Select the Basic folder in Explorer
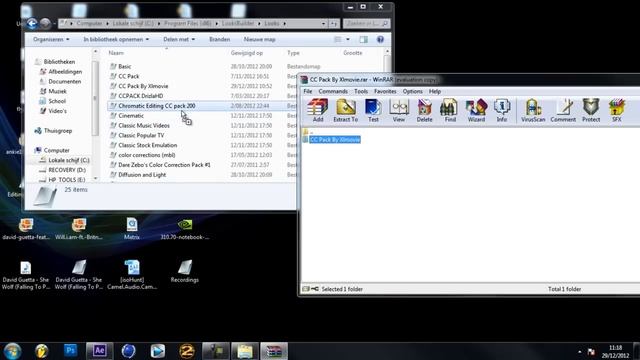Viewport: 640px width, 360px height. pos(124,67)
